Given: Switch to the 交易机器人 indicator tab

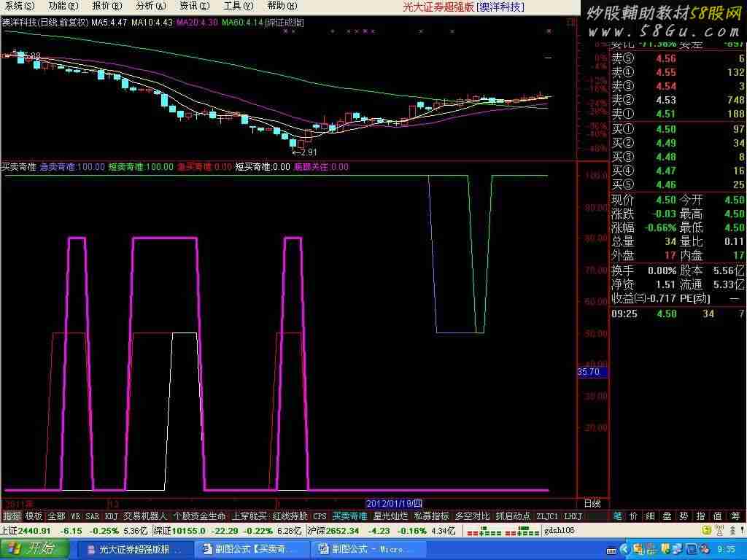Looking at the screenshot, I should 145,516.
